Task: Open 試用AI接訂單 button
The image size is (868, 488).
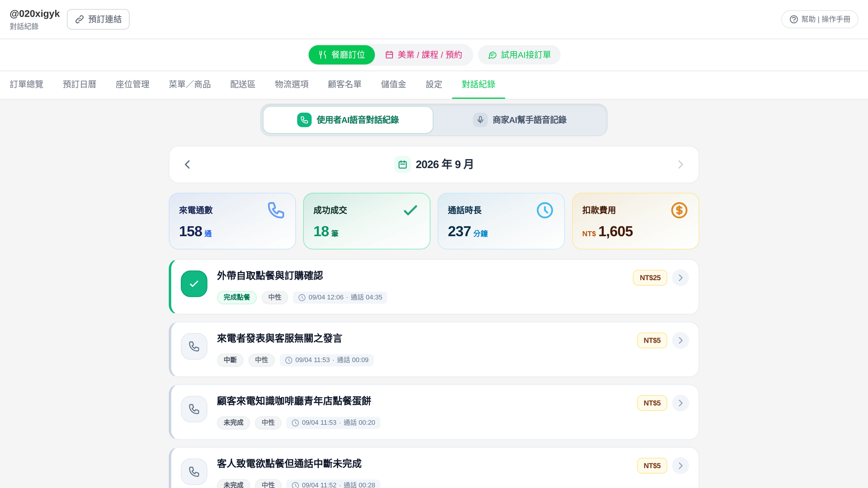Action: point(519,55)
